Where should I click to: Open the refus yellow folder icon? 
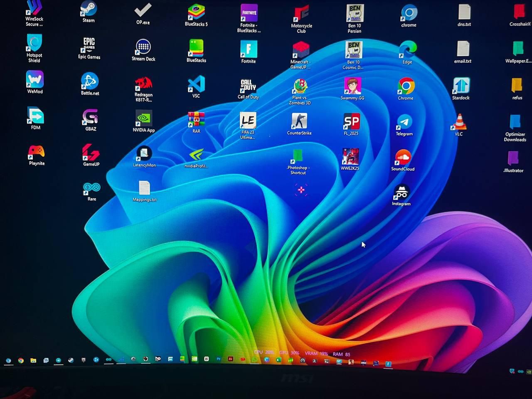[517, 89]
